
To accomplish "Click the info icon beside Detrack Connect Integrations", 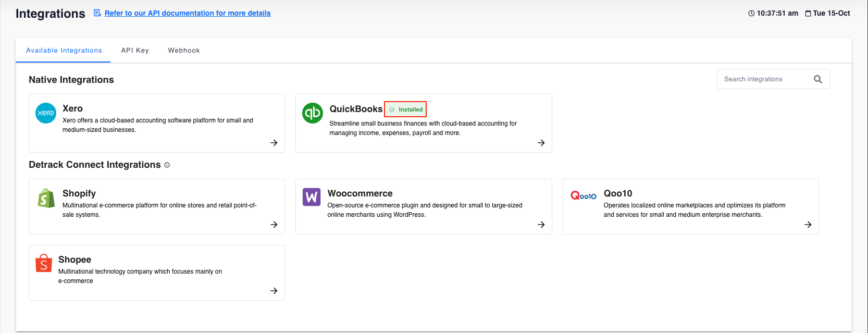I will click(x=167, y=165).
